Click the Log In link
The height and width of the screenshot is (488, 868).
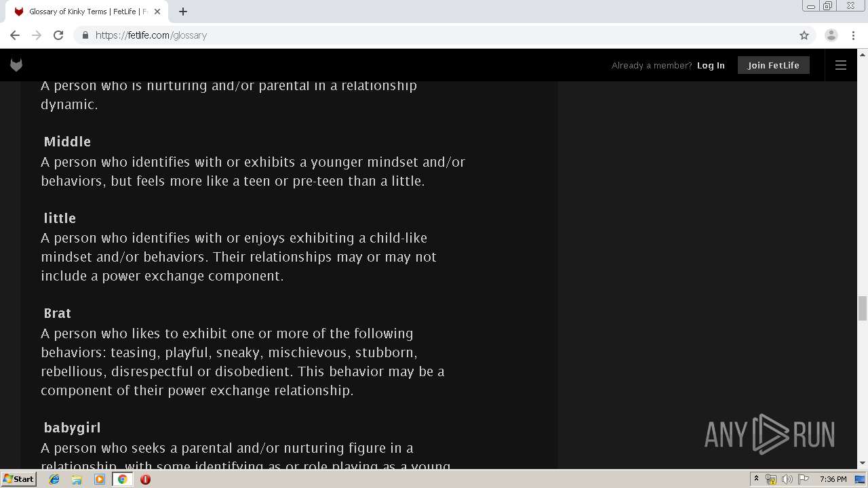click(711, 66)
